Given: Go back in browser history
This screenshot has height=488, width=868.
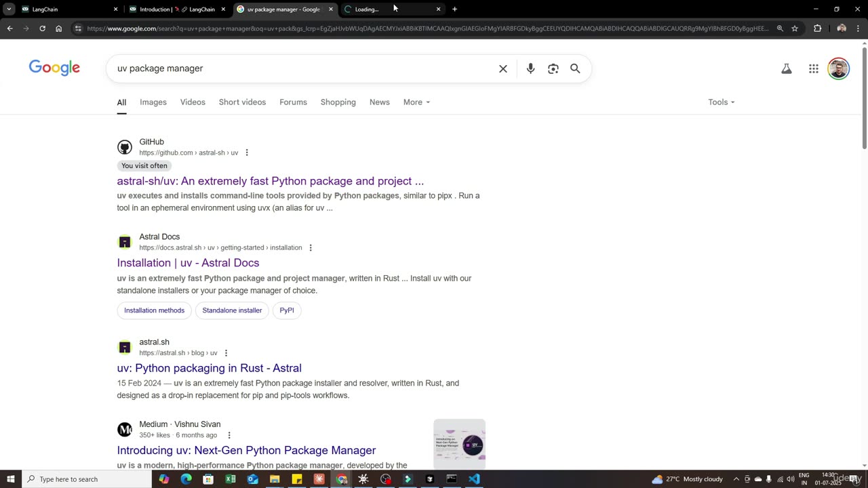Looking at the screenshot, I should pos(9,28).
